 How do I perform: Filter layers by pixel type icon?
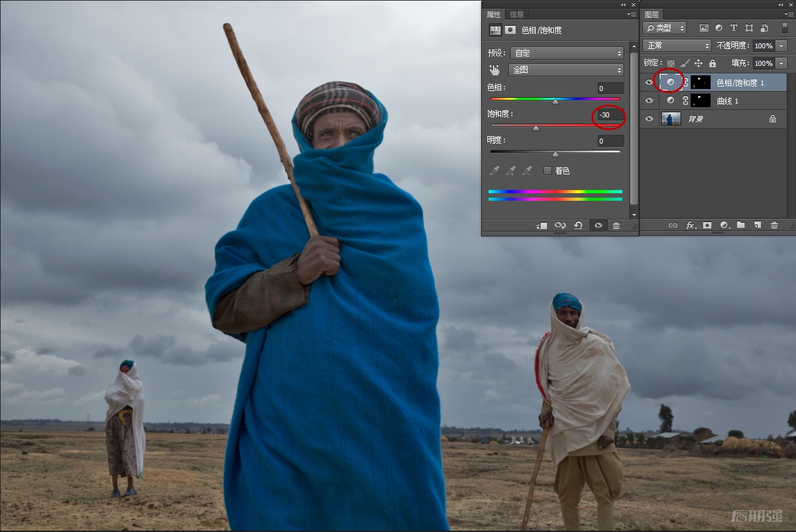[x=704, y=28]
